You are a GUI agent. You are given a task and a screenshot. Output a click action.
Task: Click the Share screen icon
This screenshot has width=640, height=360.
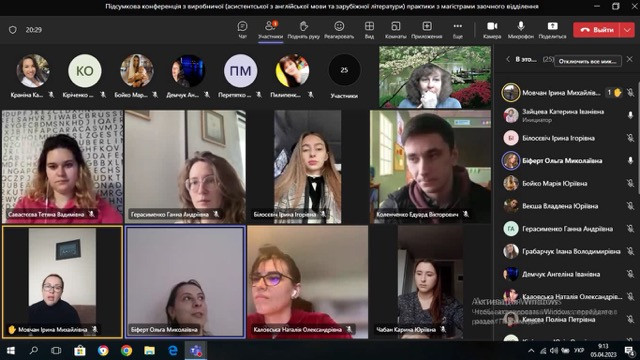pyautogui.click(x=552, y=27)
